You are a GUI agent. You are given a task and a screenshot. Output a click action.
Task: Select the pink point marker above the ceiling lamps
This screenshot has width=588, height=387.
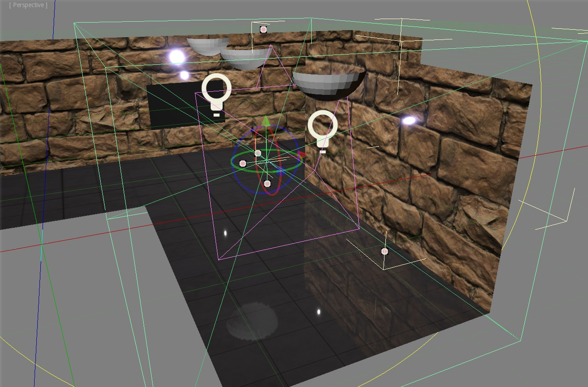tap(263, 29)
